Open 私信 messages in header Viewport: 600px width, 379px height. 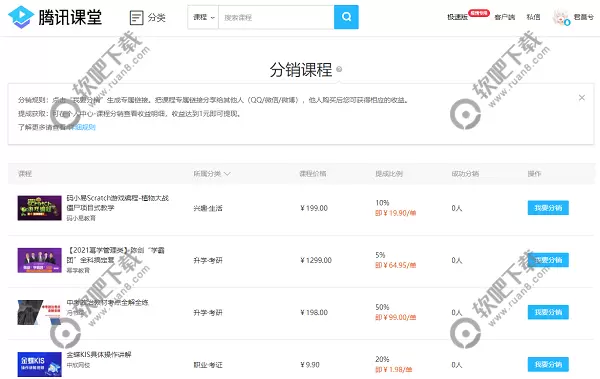pos(533,17)
